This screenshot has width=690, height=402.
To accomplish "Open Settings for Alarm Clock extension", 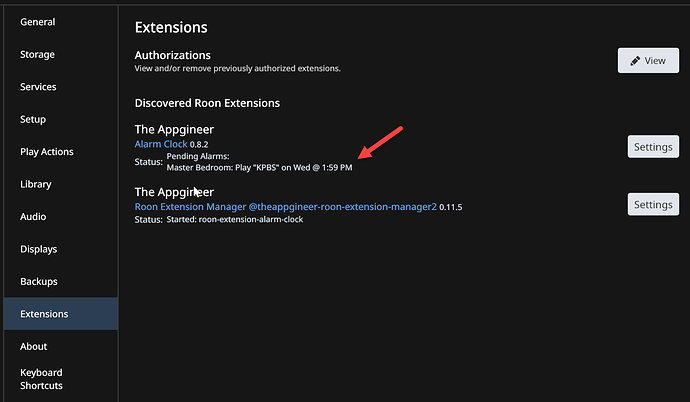I will pyautogui.click(x=653, y=147).
